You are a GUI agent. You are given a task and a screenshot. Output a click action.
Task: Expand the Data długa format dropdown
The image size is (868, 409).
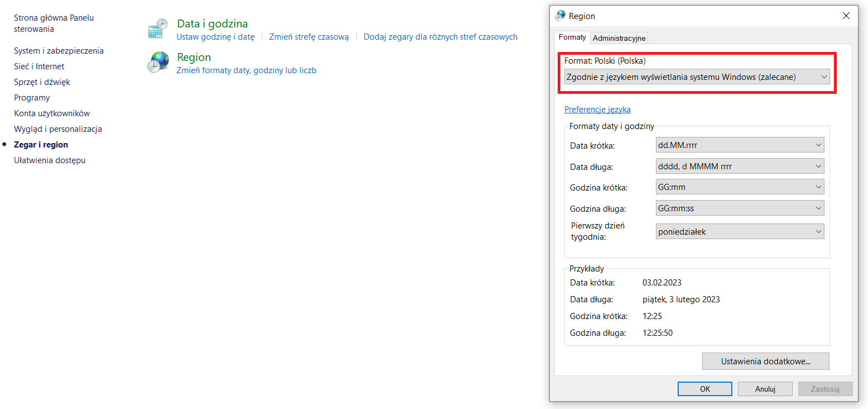[x=740, y=167]
